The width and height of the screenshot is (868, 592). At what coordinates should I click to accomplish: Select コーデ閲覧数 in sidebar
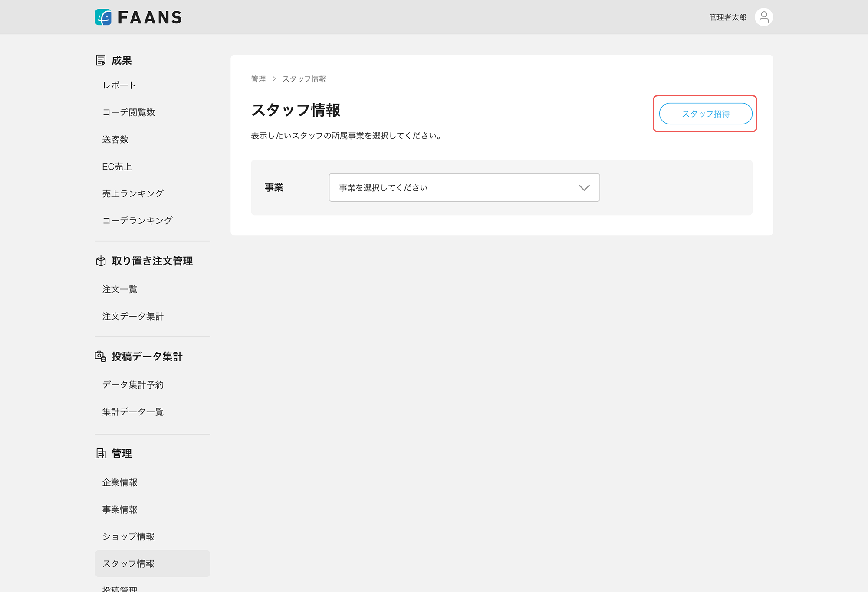pos(128,112)
